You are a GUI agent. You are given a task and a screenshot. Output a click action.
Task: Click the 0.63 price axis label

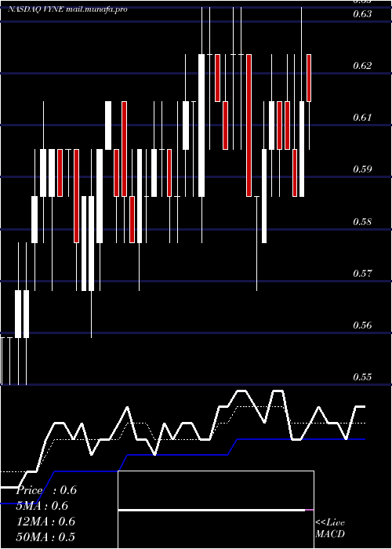pos(362,14)
